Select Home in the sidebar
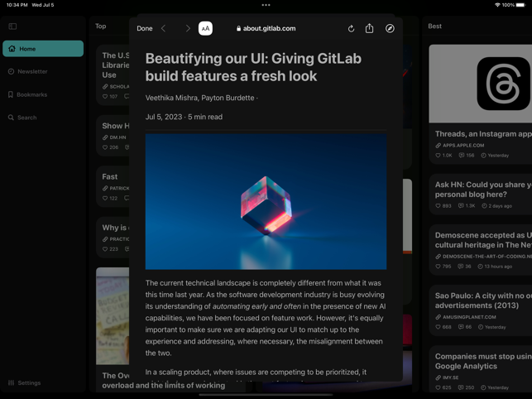Screen dimensions: 532x399 [x=43, y=49]
